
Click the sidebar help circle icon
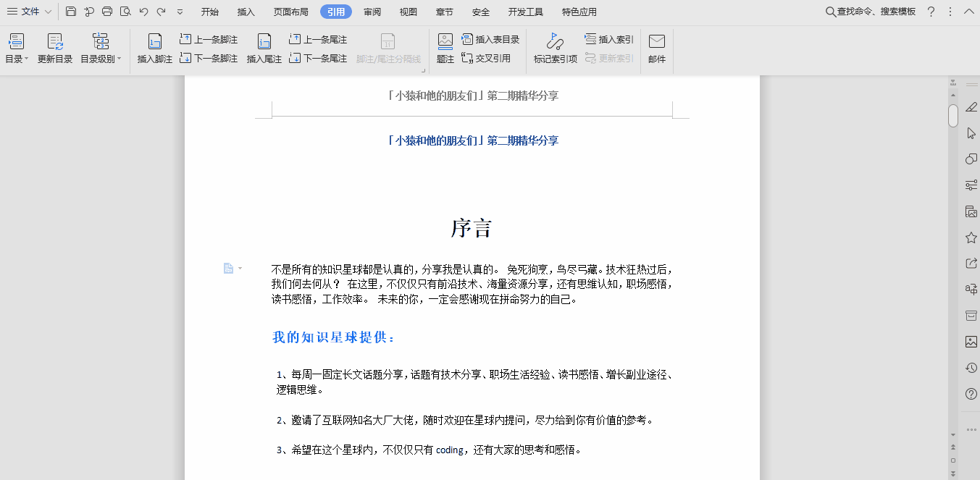[971, 394]
